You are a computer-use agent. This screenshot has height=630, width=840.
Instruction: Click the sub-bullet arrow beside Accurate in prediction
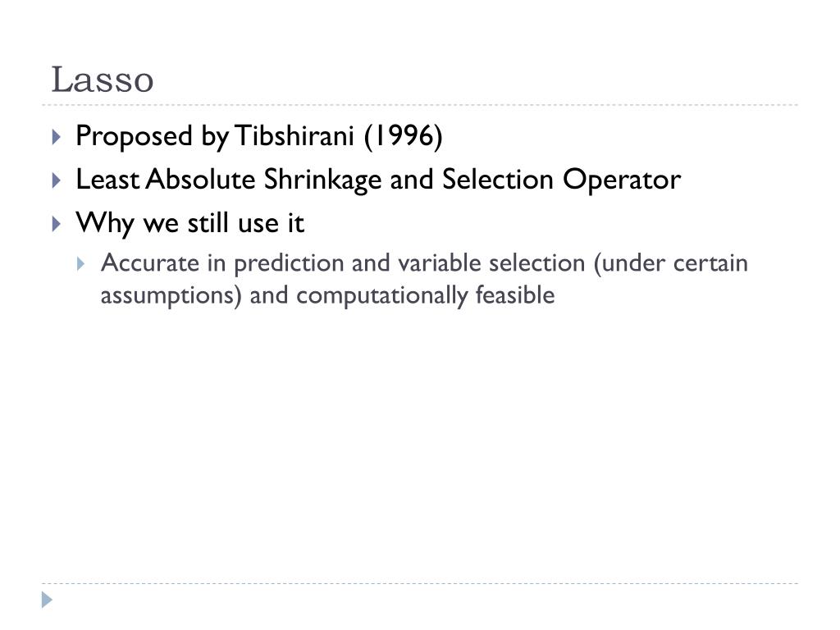pyautogui.click(x=81, y=263)
